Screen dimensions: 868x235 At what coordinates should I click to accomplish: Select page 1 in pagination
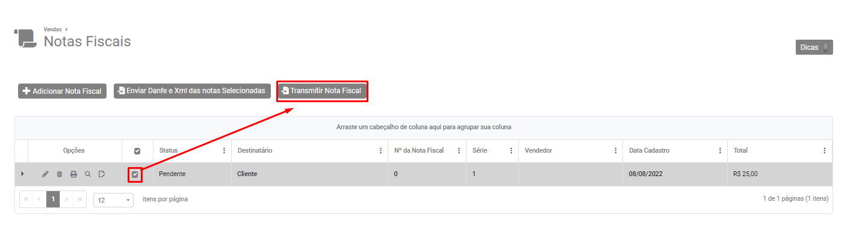53,200
